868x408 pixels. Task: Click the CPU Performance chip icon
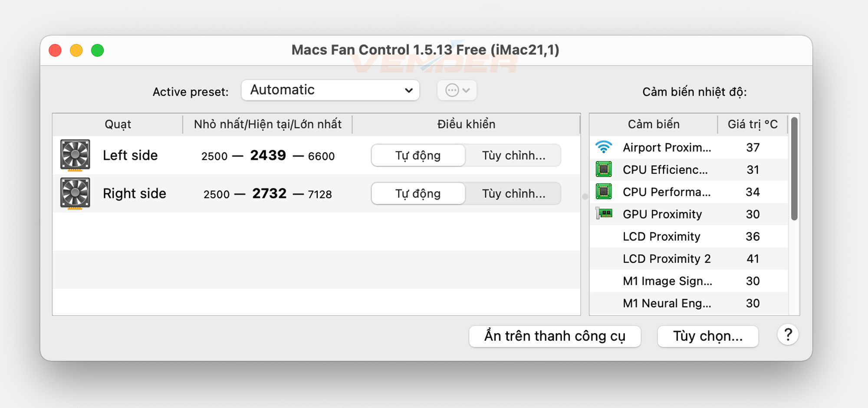click(x=603, y=191)
